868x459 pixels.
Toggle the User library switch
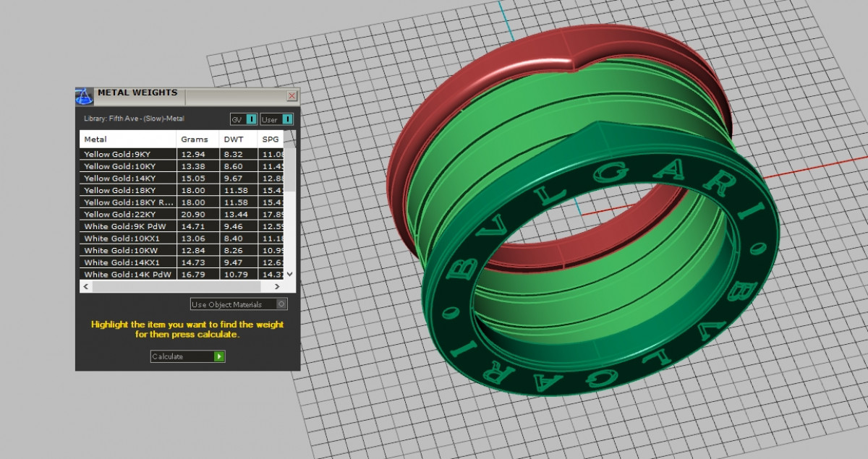287,119
